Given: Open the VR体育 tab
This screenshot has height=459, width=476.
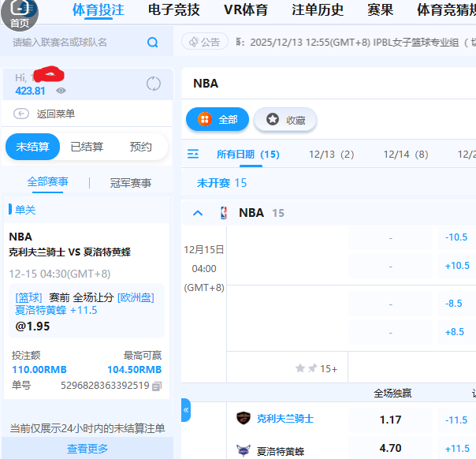Looking at the screenshot, I should click(x=246, y=10).
